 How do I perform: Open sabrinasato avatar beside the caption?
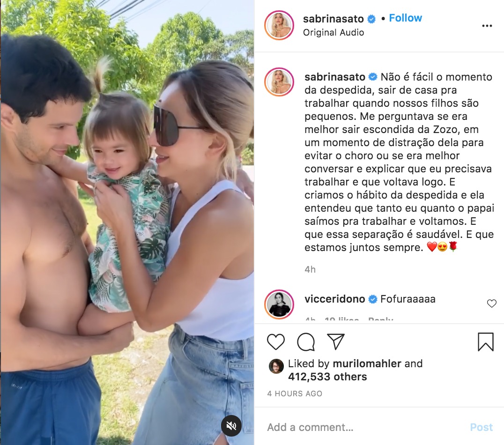coord(279,82)
